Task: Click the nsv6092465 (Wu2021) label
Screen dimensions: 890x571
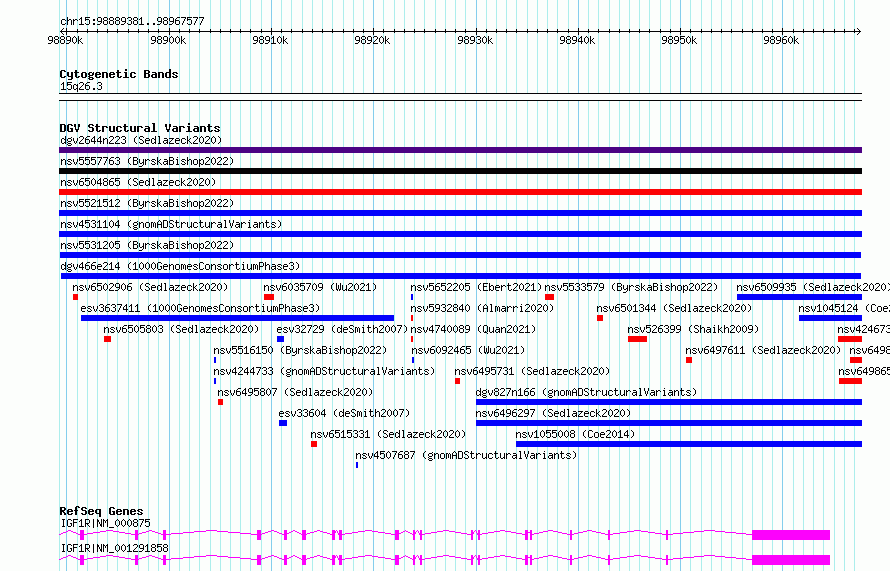Action: pyautogui.click(x=468, y=350)
